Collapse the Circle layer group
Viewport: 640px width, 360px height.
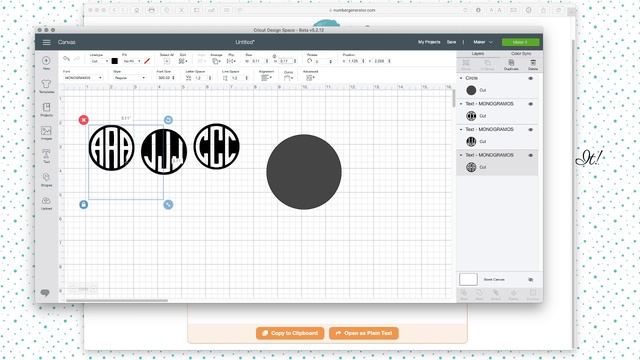coord(461,78)
